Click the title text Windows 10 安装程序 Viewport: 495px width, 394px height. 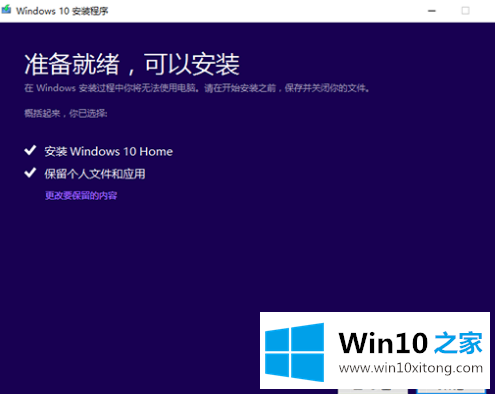62,11
